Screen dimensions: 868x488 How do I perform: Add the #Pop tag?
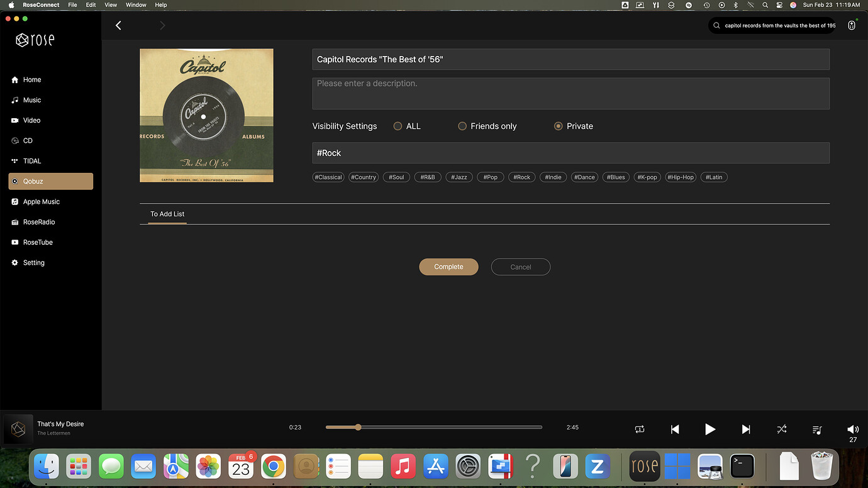tap(491, 177)
